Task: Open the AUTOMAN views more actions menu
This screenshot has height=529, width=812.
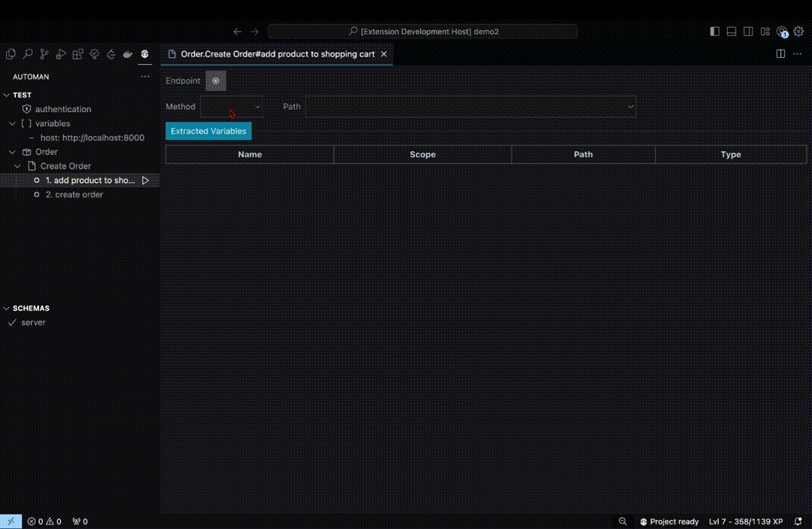Action: tap(145, 76)
